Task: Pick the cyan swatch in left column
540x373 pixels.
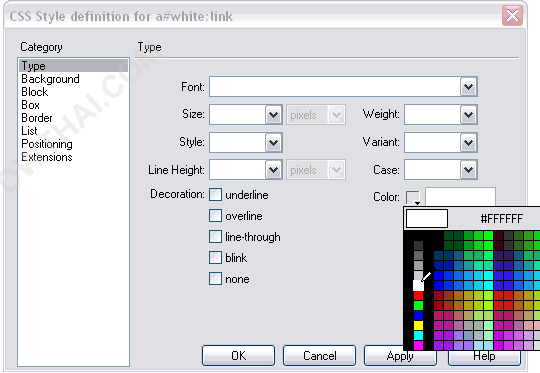Action: (418, 335)
